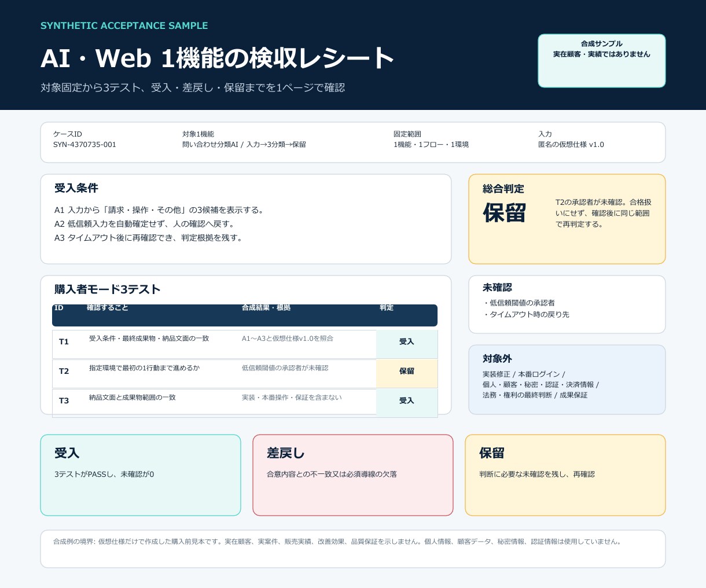Click the text '合意内容との不一致又は必須導線の欠落'
The width and height of the screenshot is (706, 588).
coord(332,475)
